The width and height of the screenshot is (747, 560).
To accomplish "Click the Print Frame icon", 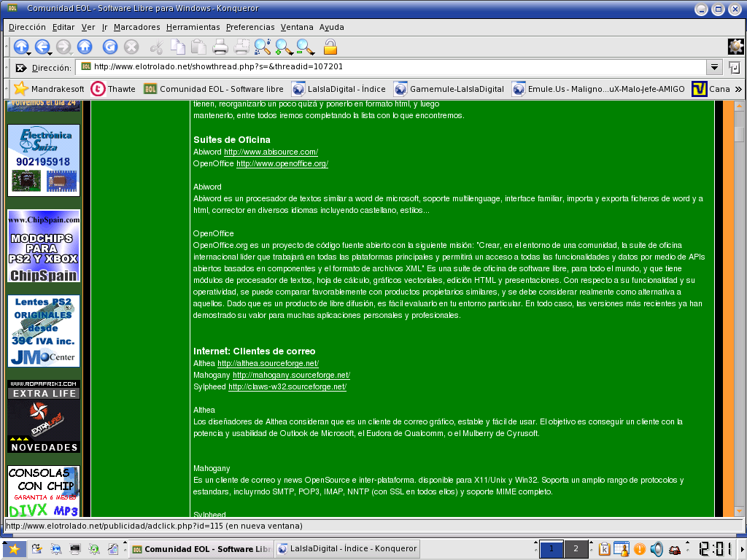I will [x=241, y=46].
